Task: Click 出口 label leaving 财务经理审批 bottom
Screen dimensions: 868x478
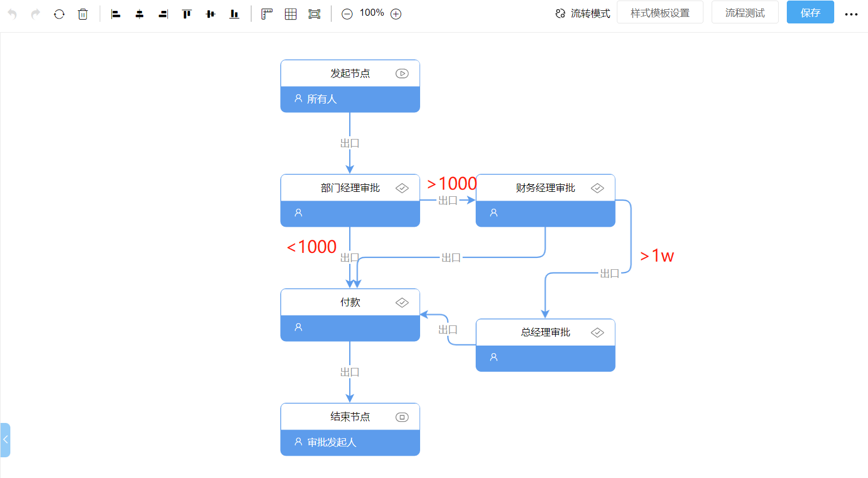Action: point(451,258)
